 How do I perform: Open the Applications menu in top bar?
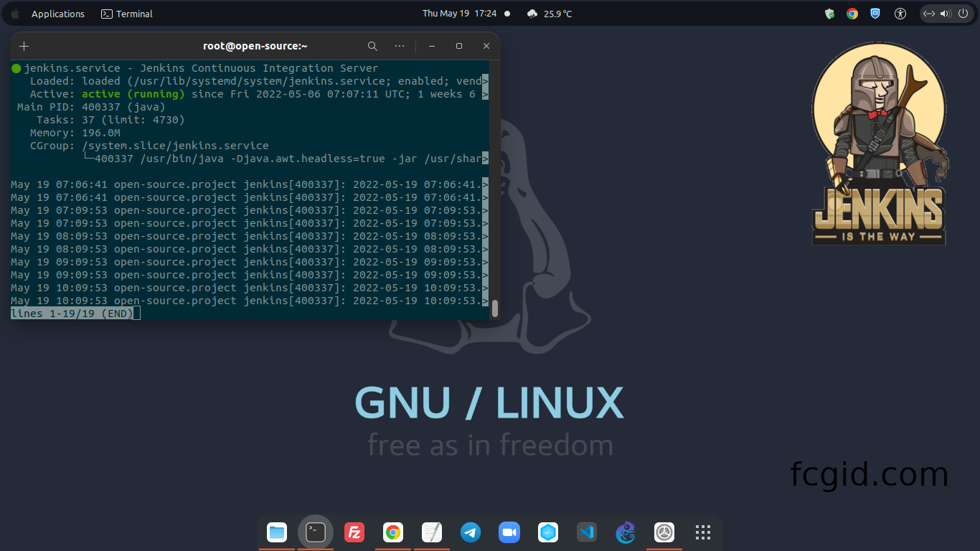[x=58, y=14]
